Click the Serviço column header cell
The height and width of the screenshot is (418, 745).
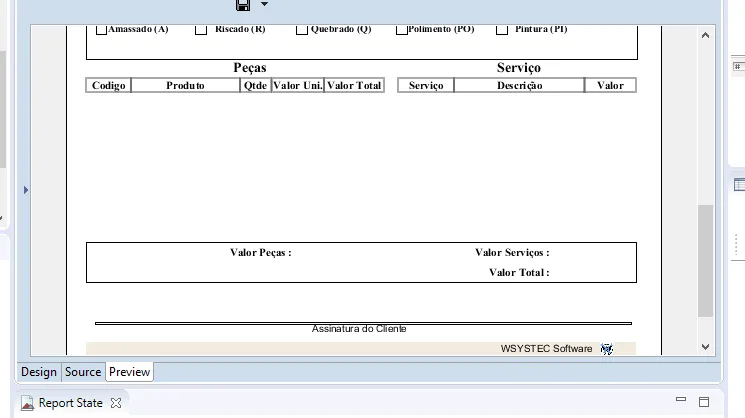point(426,86)
